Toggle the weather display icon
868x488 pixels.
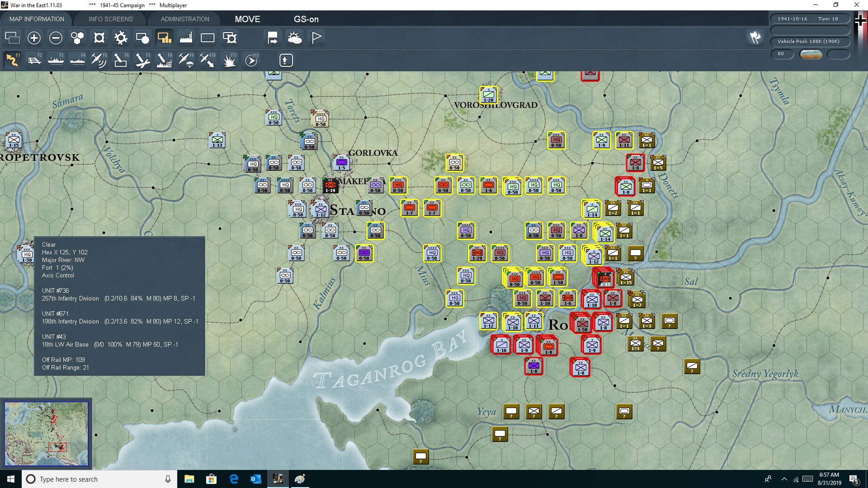point(295,38)
